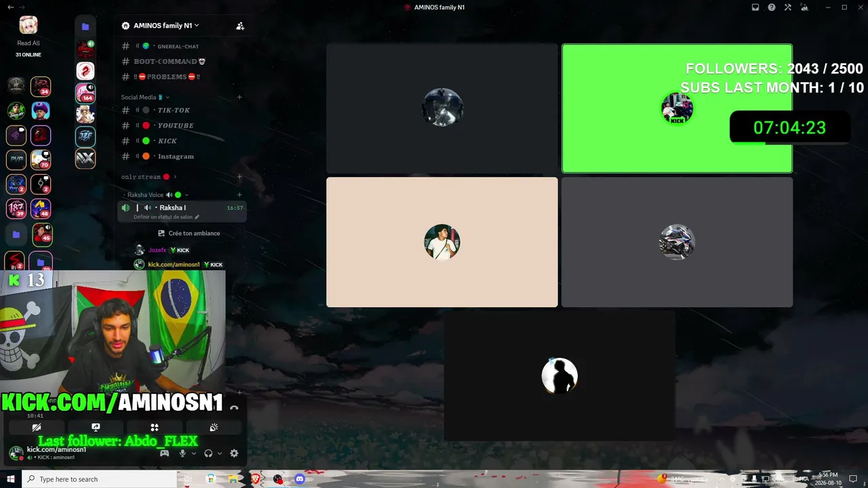The height and width of the screenshot is (488, 868).
Task: Open the server with the 164 badge
Action: [x=85, y=93]
